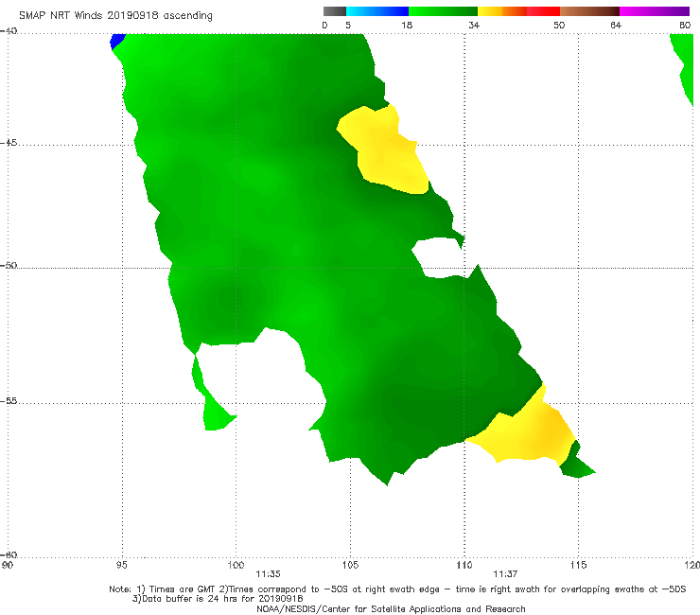Click the latitude label '-55' on the left axis
The width and height of the screenshot is (700, 615).
click(9, 401)
